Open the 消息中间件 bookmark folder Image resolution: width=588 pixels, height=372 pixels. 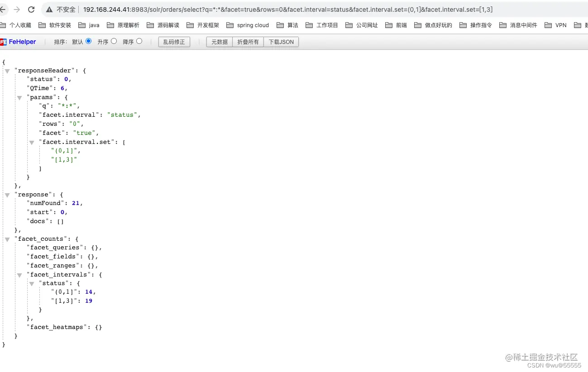[x=518, y=25]
